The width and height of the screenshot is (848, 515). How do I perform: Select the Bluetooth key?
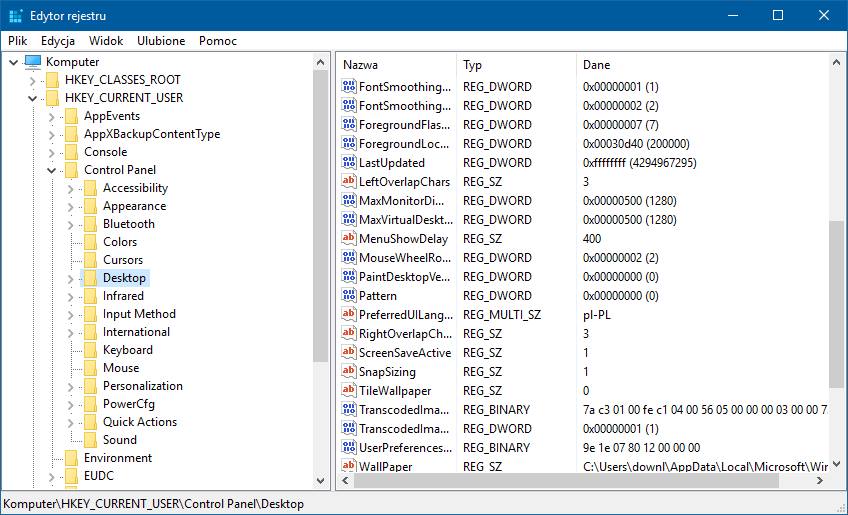coord(129,224)
